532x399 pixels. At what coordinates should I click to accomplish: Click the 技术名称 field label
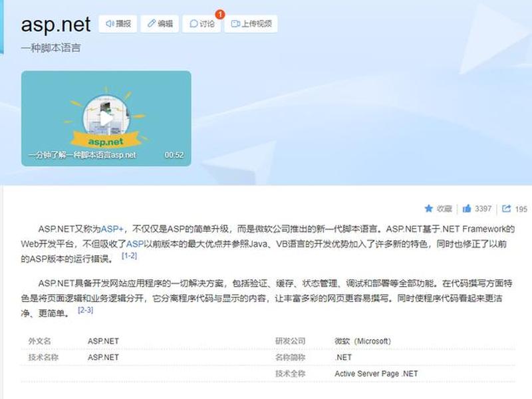coord(43,357)
